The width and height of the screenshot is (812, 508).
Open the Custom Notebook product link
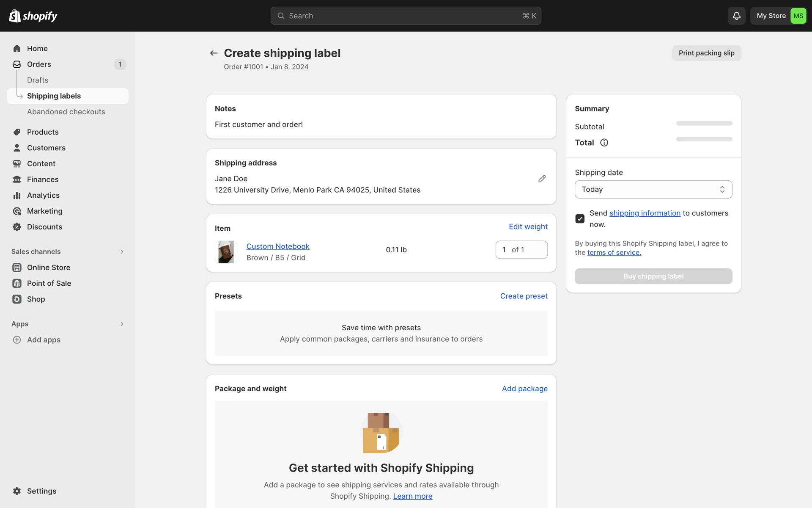click(x=278, y=246)
